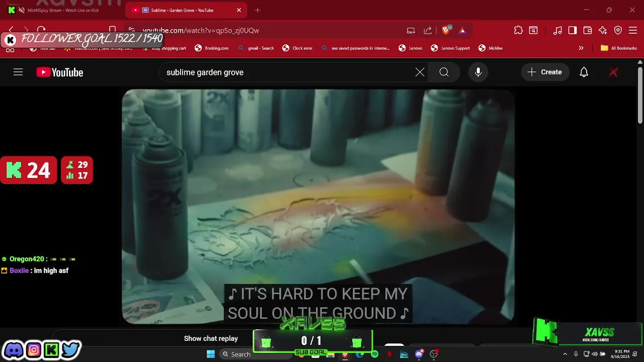This screenshot has height=362, width=644.
Task: Open the YouTube guide hamburger menu
Action: pos(18,72)
